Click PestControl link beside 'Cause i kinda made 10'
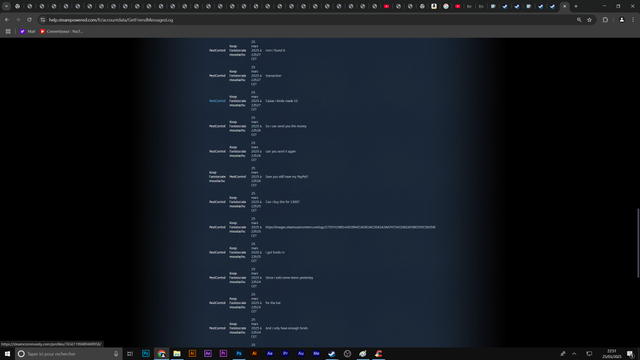 click(x=217, y=101)
